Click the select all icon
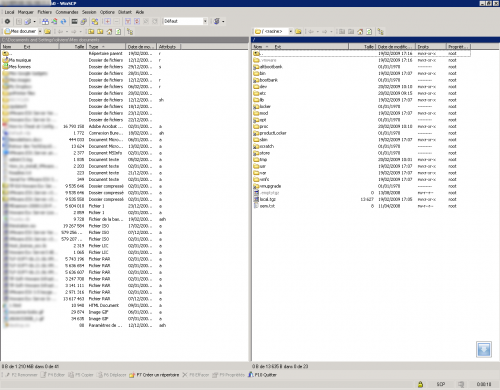500x390 pixels. tap(128, 21)
